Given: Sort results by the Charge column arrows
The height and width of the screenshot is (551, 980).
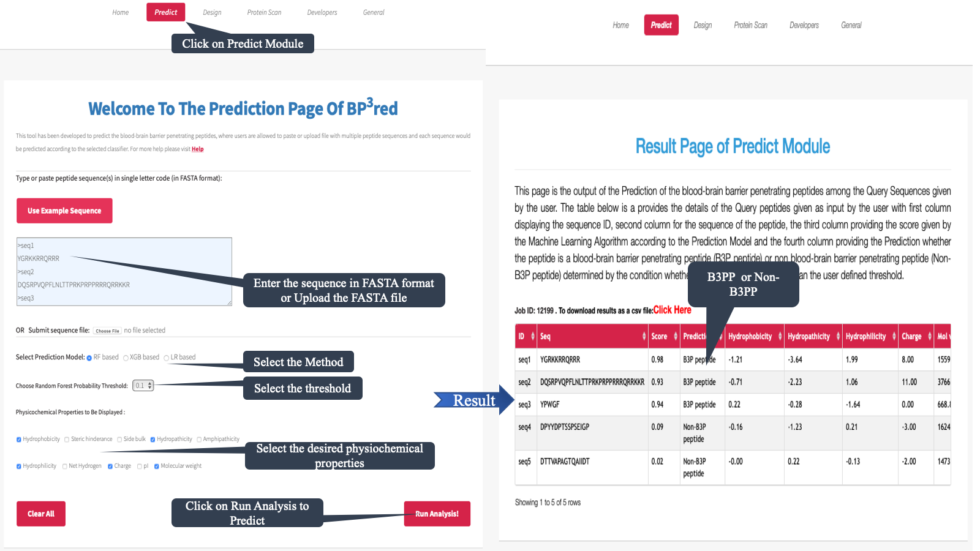Looking at the screenshot, I should point(930,336).
